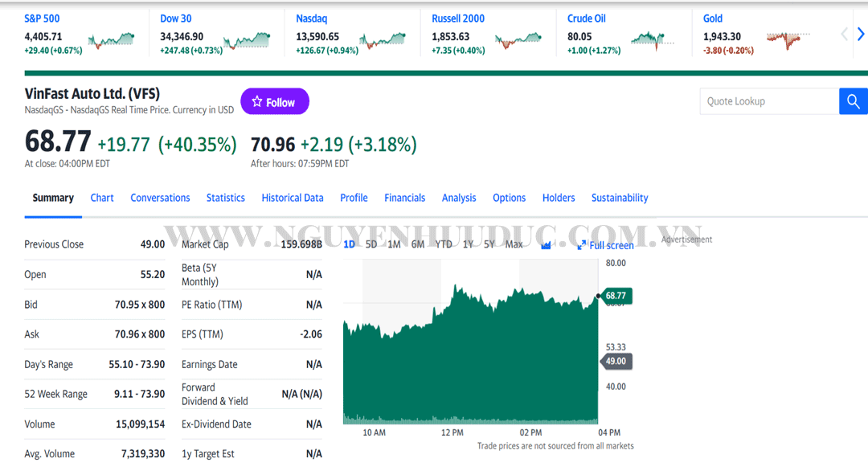Click into the Quote Lookup field
The height and width of the screenshot is (467, 868).
click(769, 102)
